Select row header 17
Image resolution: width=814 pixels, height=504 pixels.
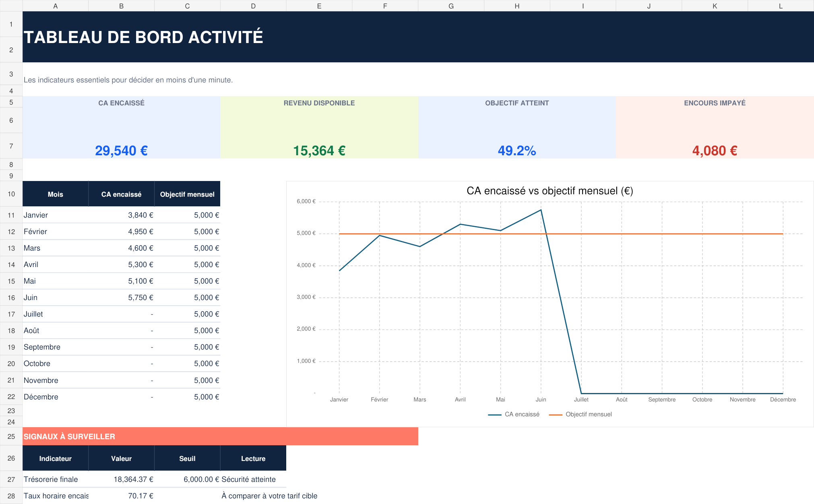11,314
